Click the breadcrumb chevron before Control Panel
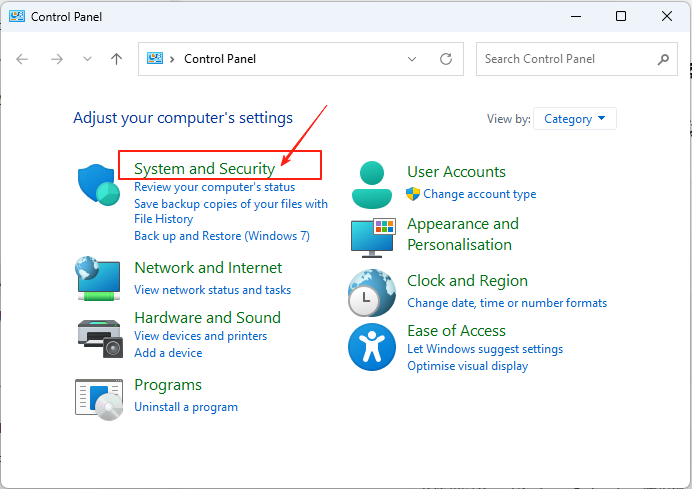This screenshot has height=489, width=692. [x=172, y=59]
